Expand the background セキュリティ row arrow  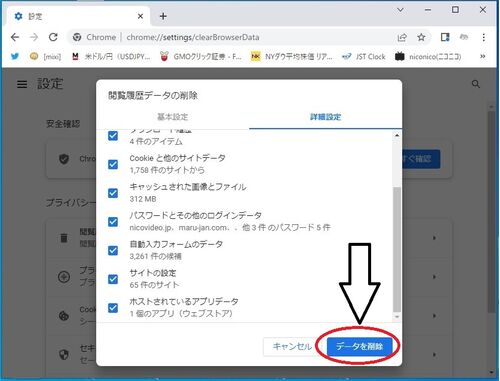434,354
